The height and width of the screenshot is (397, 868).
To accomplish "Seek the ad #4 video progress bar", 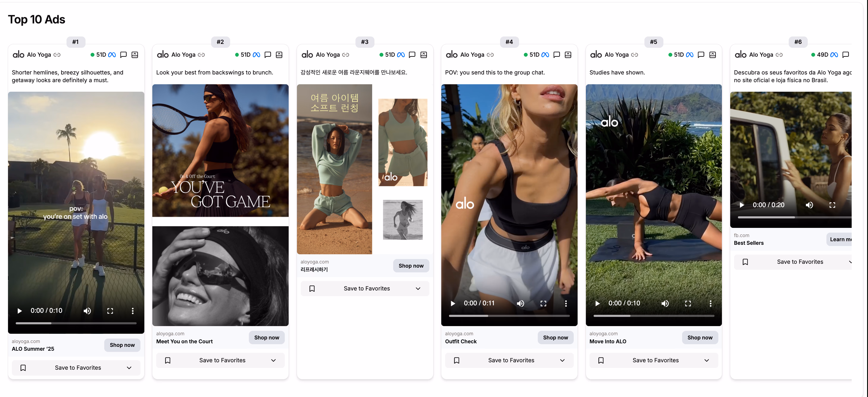I will click(x=509, y=316).
